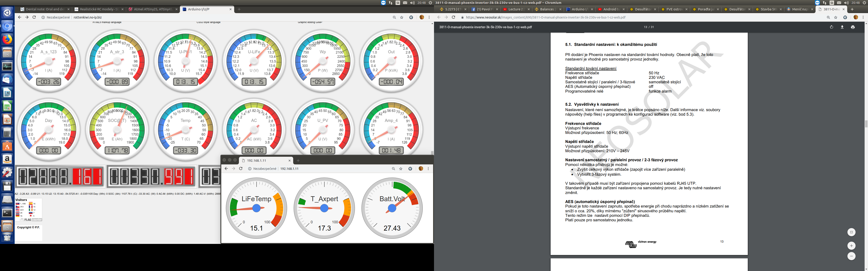The height and width of the screenshot is (271, 868).
Task: Bookmark the neosolar.sk page with star
Action: [x=836, y=17]
